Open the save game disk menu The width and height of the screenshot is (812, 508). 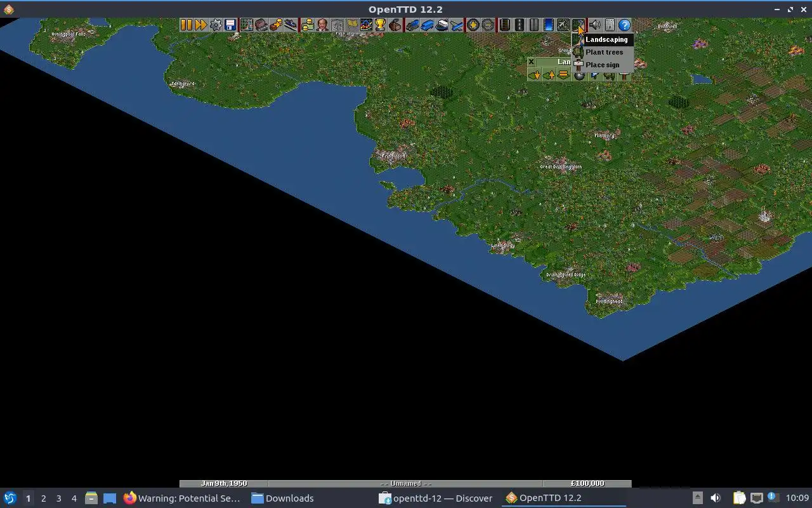230,25
